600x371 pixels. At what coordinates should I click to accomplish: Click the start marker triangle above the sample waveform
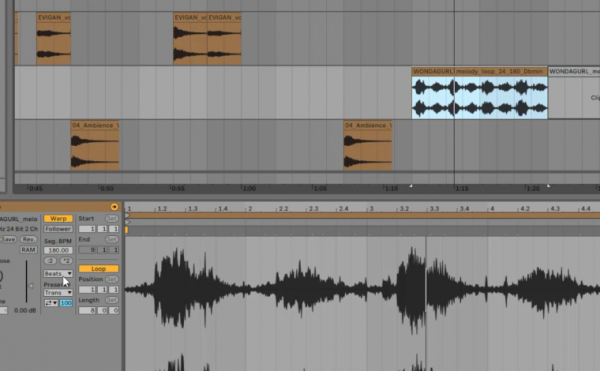(x=128, y=216)
